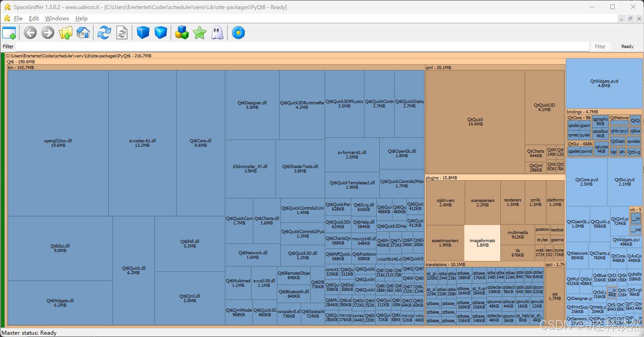Open the Windows menu
This screenshot has height=337, width=644.
click(57, 19)
